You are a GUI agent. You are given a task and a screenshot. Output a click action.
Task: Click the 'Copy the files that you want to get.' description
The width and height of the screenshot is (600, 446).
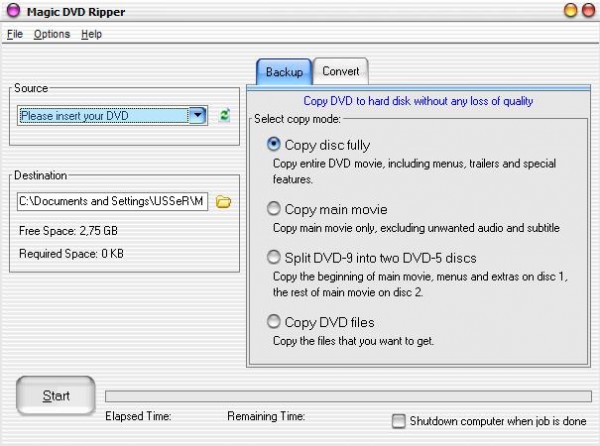pos(353,341)
